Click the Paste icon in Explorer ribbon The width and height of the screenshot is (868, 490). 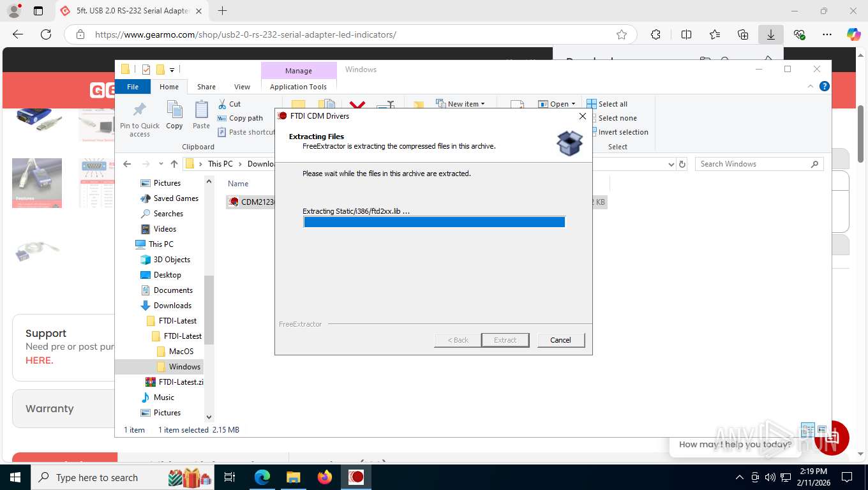pyautogui.click(x=201, y=115)
